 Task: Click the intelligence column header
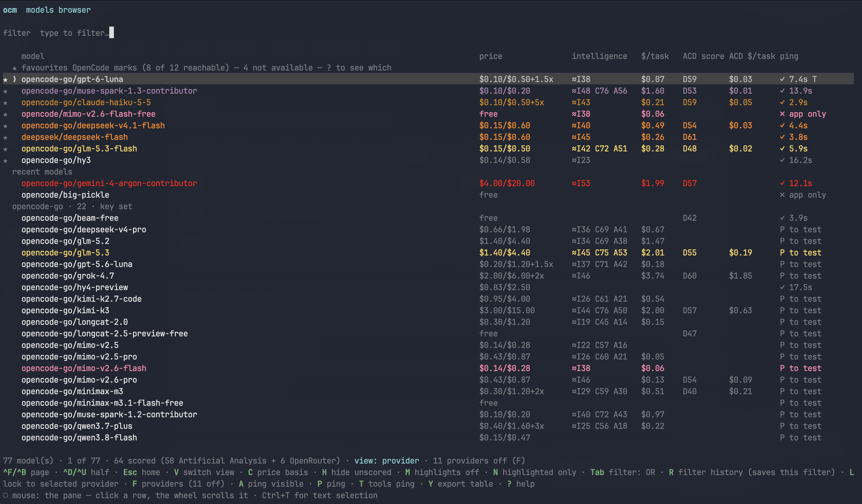[599, 56]
